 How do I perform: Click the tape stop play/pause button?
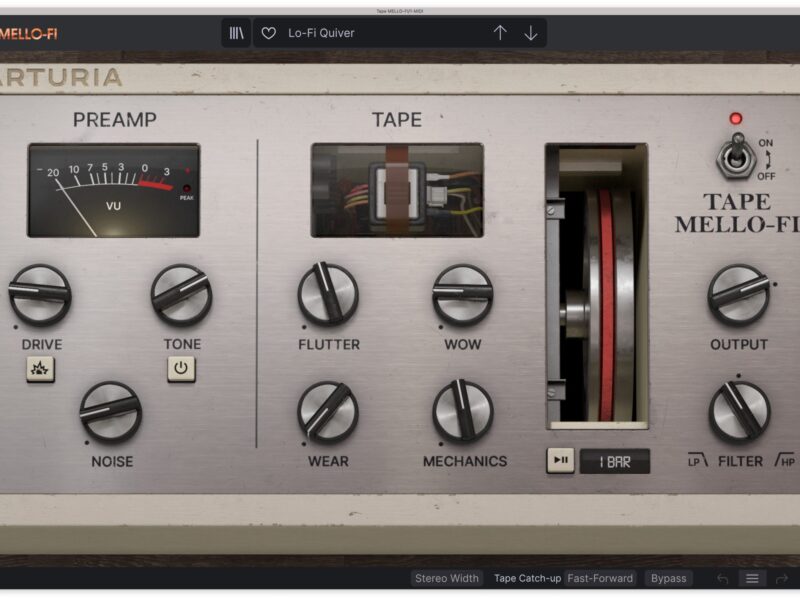(560, 461)
